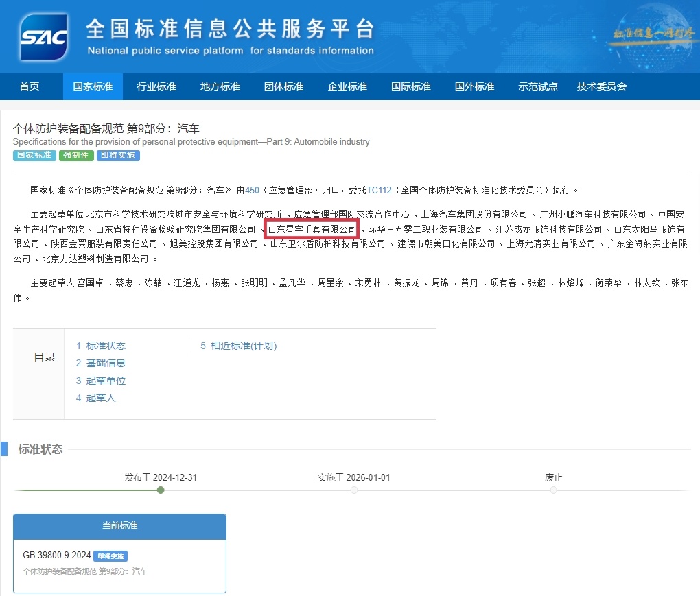Click the drafter name 张明明
Image resolution: width=700 pixels, height=596 pixels.
pos(254,283)
